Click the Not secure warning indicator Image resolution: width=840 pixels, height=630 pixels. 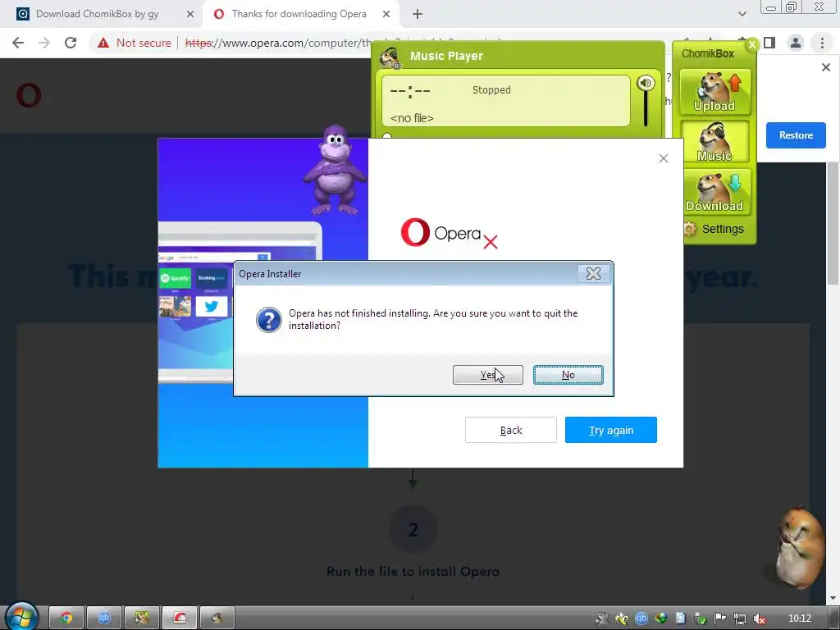click(135, 43)
